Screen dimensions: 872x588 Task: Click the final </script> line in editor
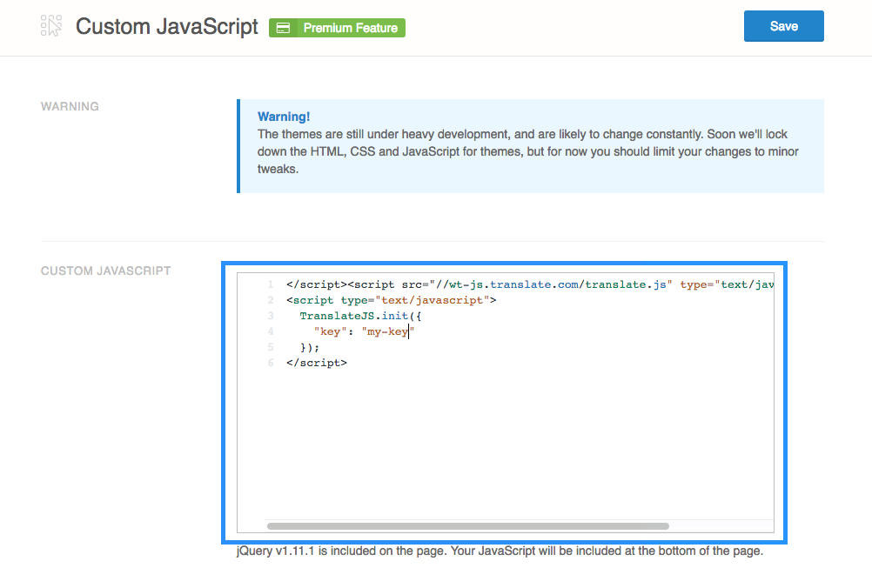coord(316,363)
